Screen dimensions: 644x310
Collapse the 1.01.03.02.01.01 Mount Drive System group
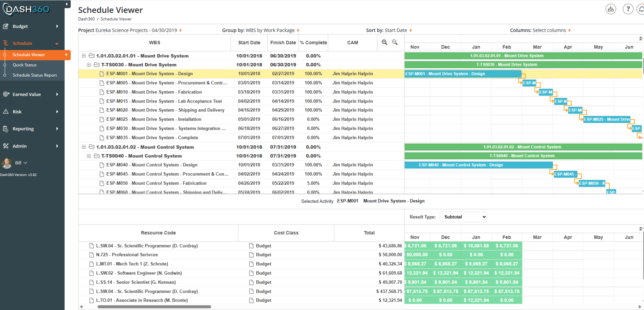point(84,56)
